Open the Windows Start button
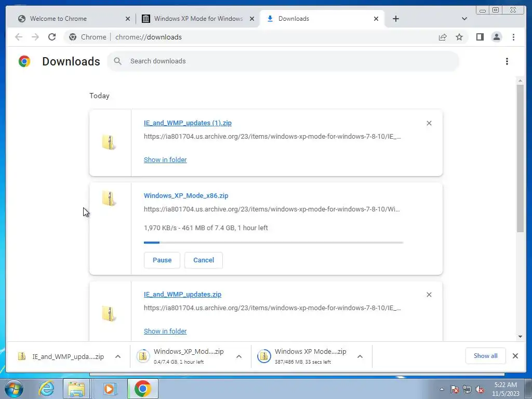 [14, 389]
